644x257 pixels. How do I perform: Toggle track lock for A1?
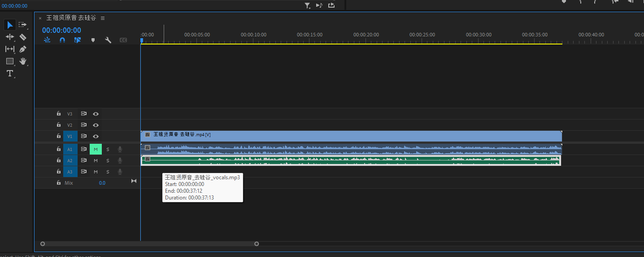pos(58,149)
